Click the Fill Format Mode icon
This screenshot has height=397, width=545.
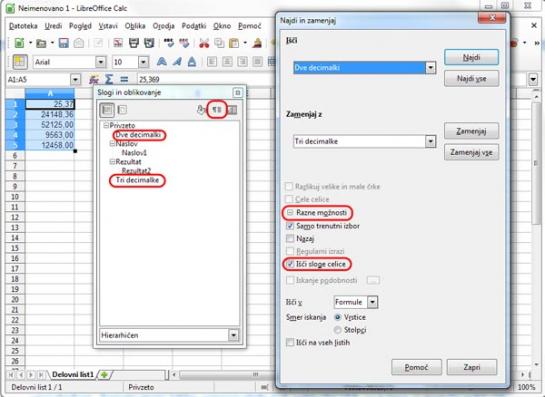pos(201,110)
